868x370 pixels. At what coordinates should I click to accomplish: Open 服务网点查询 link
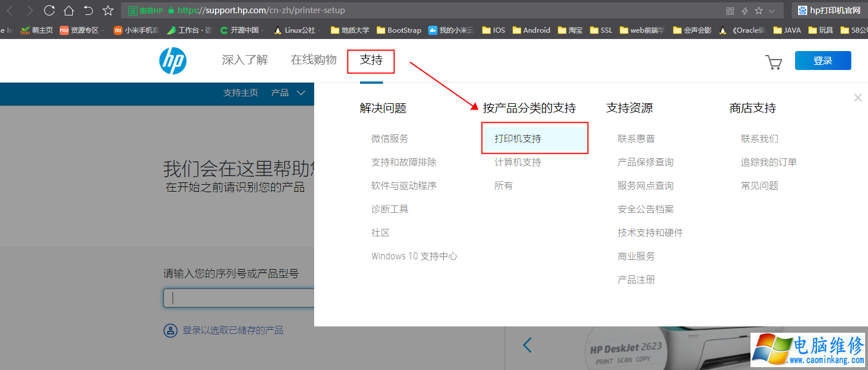point(646,186)
